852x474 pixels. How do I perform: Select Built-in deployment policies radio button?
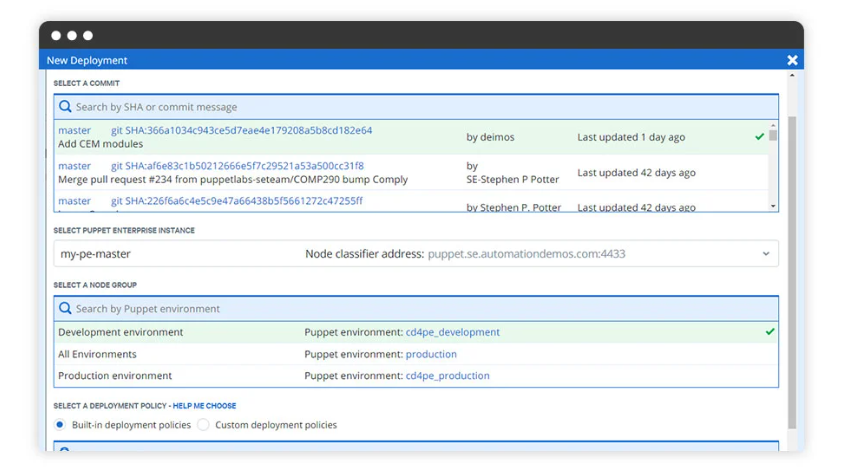[61, 425]
